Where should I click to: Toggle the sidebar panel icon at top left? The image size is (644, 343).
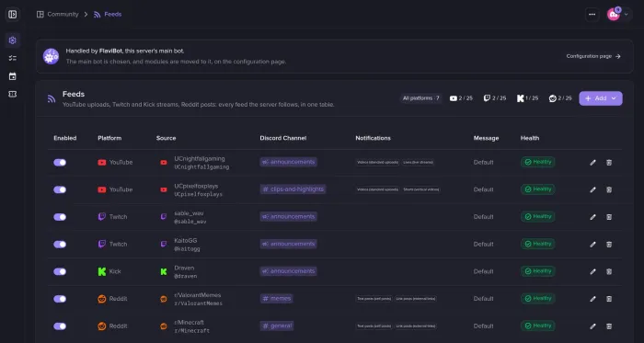[x=12, y=15]
